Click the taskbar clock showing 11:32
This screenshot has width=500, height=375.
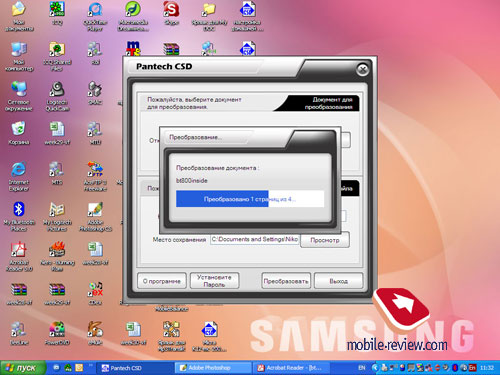click(487, 368)
